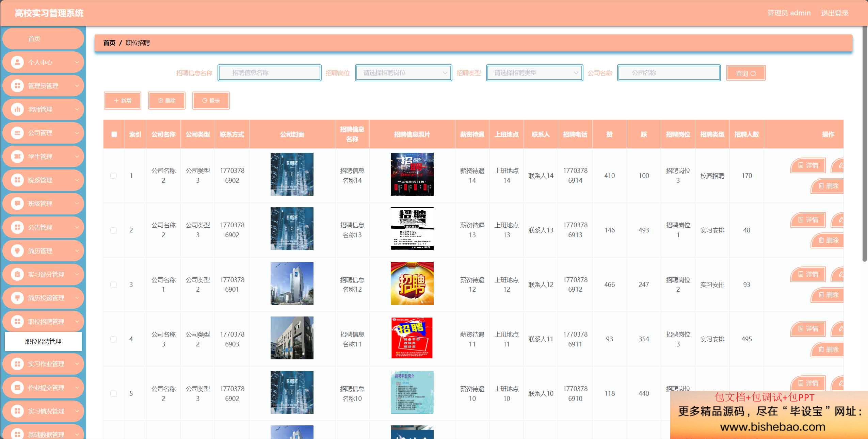
Task: Click the 个人中心 user icon in sidebar
Action: 17,62
